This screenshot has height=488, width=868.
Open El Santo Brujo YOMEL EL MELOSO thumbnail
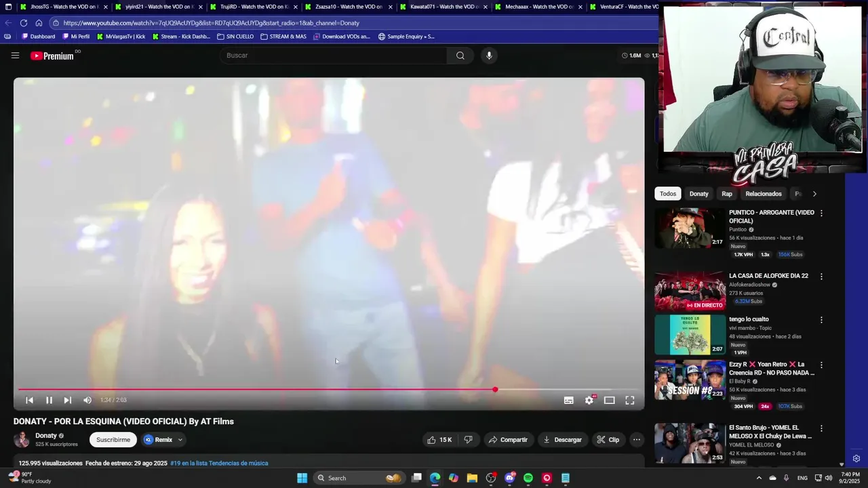pyautogui.click(x=690, y=443)
